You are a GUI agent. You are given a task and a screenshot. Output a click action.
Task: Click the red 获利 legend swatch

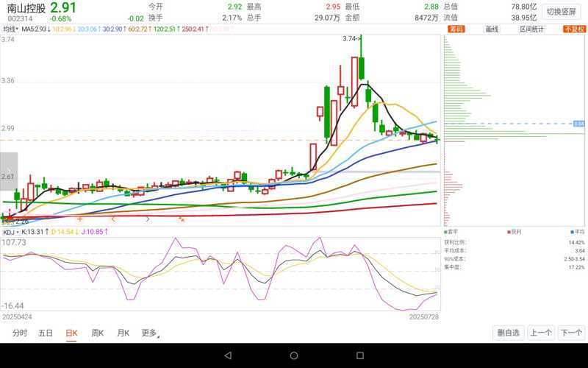click(509, 232)
